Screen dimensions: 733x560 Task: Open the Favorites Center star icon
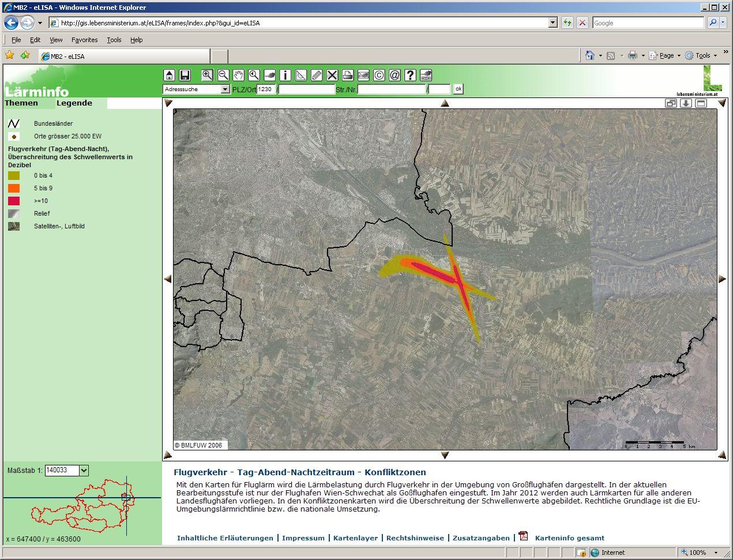pyautogui.click(x=10, y=55)
